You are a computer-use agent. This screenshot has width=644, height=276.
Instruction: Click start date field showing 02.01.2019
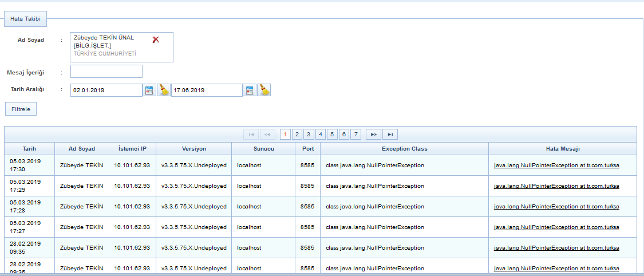(x=106, y=90)
